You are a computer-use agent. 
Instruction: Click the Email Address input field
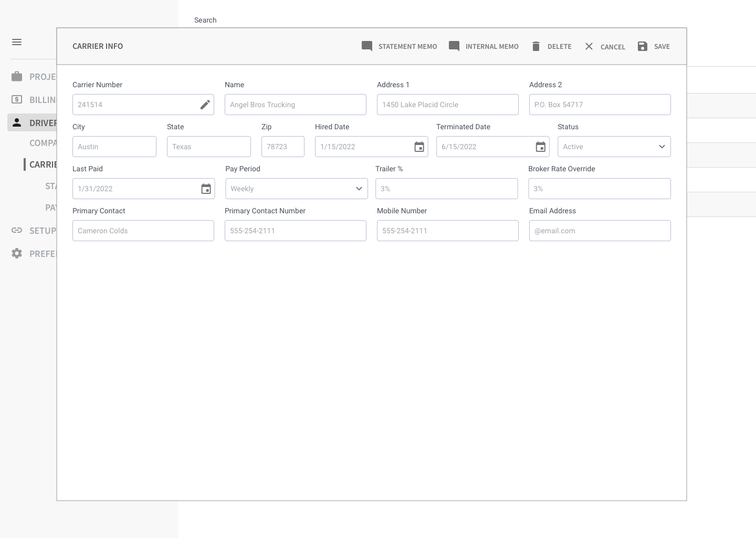(600, 231)
